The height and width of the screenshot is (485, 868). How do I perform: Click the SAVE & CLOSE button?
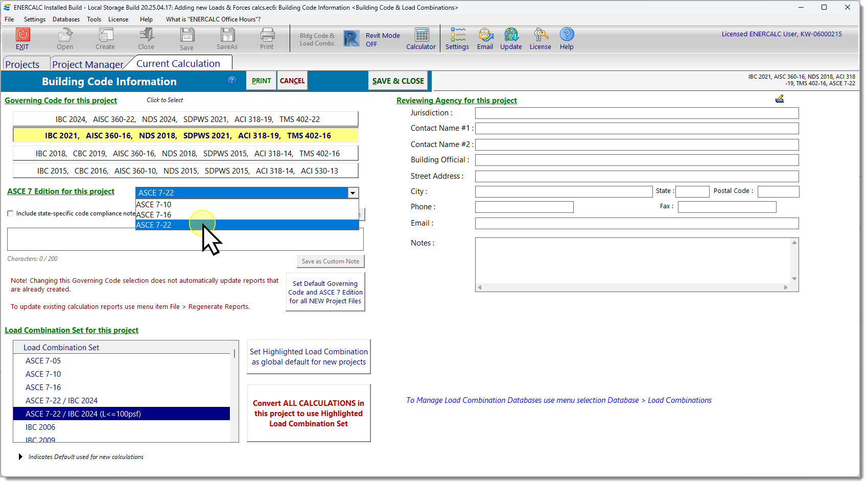tap(398, 81)
